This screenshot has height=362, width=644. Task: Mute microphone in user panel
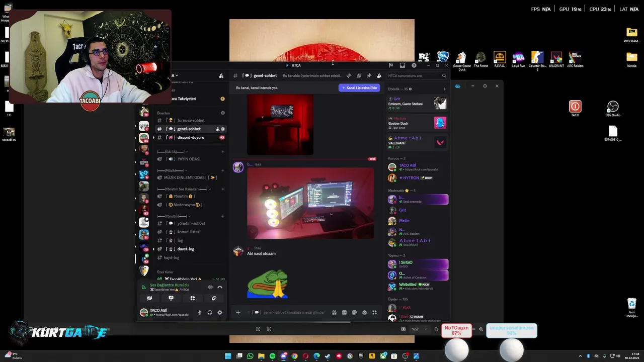(x=200, y=312)
